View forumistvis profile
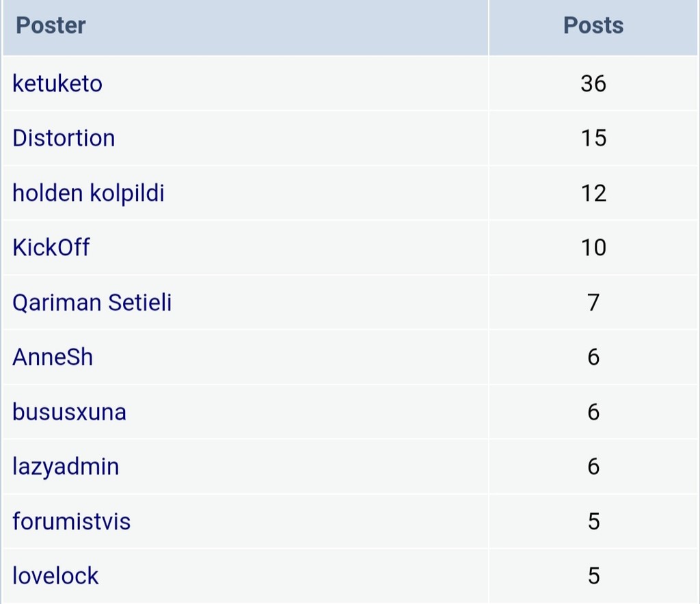This screenshot has width=700, height=604. pos(71,521)
